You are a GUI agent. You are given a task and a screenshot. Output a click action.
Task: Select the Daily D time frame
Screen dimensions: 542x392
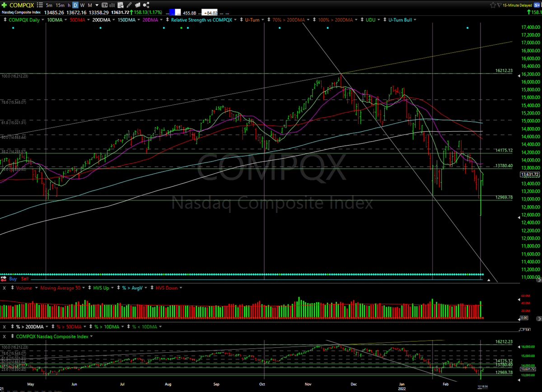[x=76, y=5]
